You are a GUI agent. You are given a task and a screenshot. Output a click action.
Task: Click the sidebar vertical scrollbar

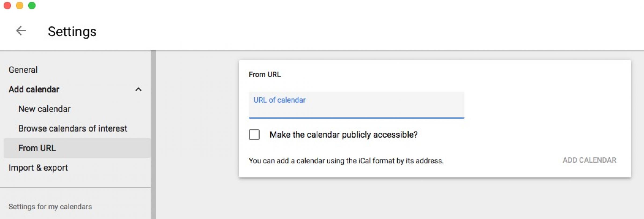[x=153, y=134]
